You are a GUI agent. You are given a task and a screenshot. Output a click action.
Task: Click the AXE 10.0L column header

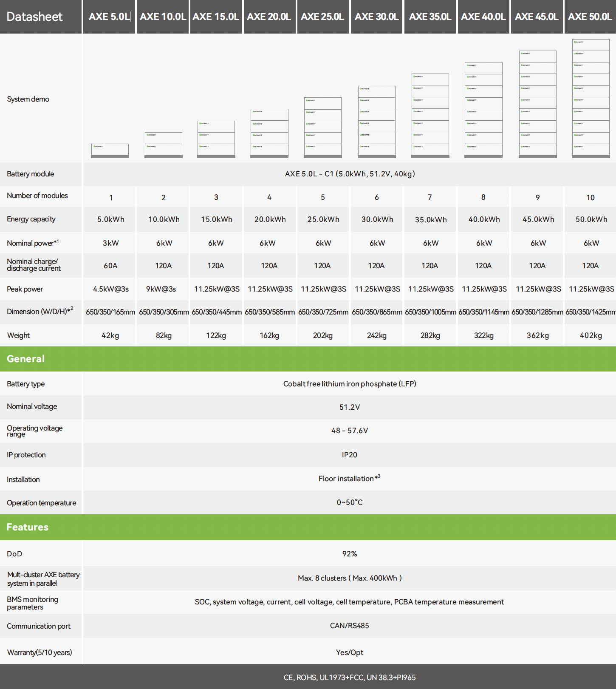tap(163, 17)
